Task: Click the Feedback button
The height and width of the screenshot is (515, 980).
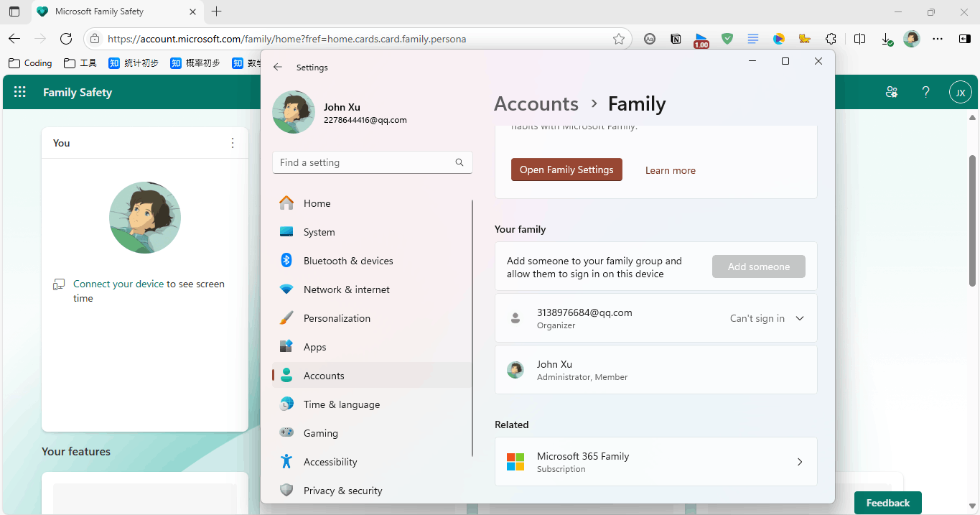Action: click(x=888, y=503)
